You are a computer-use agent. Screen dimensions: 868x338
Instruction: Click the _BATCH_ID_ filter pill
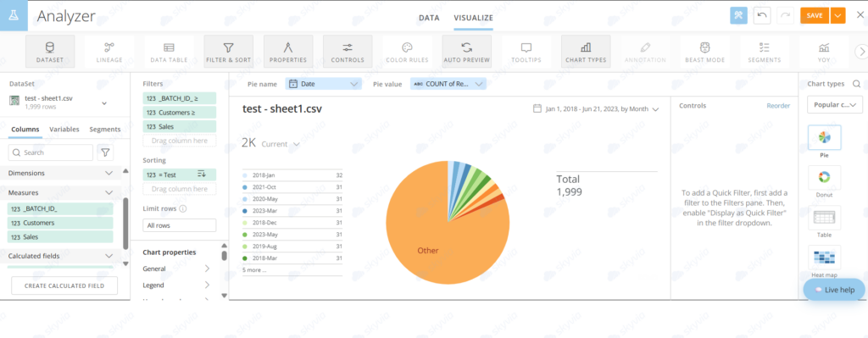pyautogui.click(x=180, y=98)
